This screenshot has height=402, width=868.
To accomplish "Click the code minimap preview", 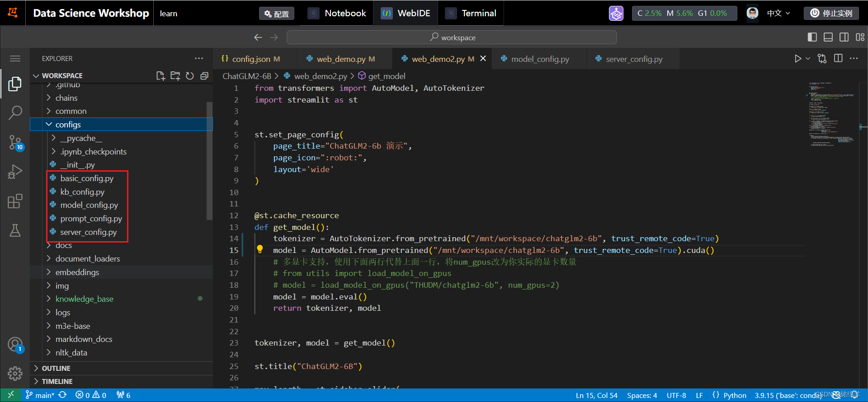I will click(831, 115).
